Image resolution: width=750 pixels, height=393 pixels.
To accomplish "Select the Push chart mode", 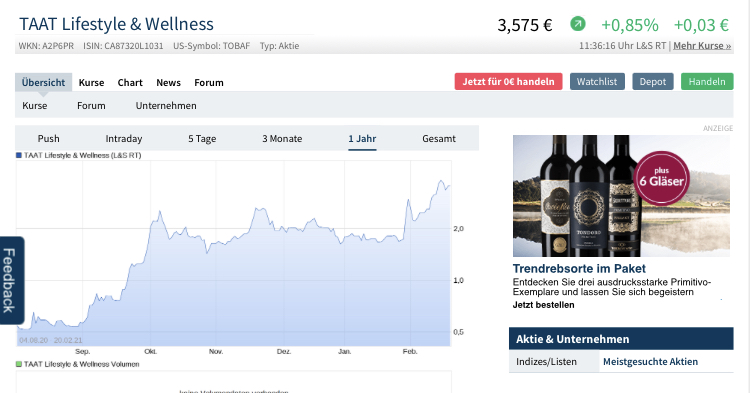I will (49, 139).
